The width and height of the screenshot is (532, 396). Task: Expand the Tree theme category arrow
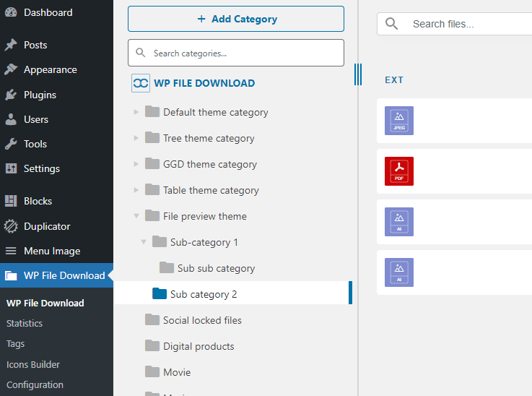click(136, 139)
